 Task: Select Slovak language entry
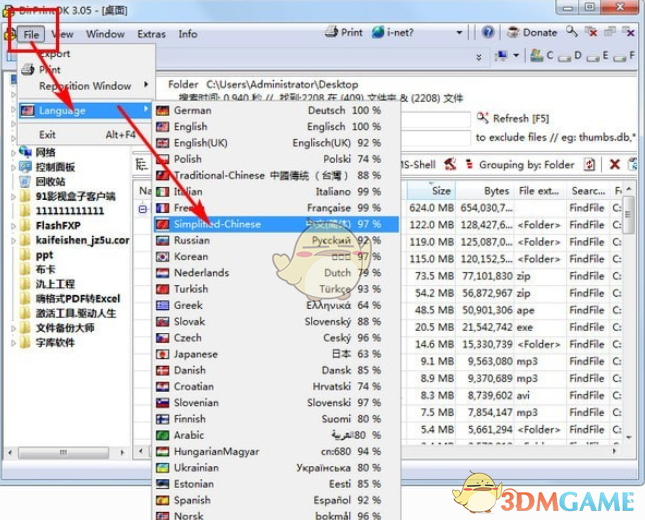275,321
